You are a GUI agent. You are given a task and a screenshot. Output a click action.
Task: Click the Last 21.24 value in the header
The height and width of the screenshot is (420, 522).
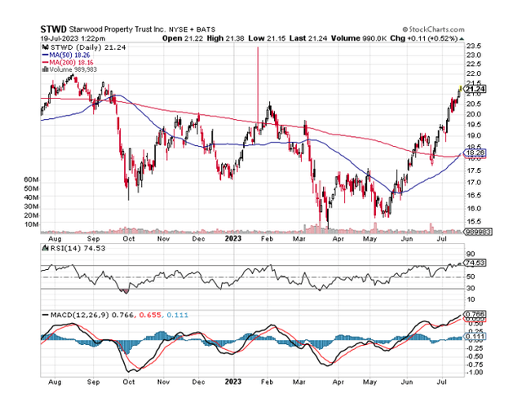pos(308,38)
